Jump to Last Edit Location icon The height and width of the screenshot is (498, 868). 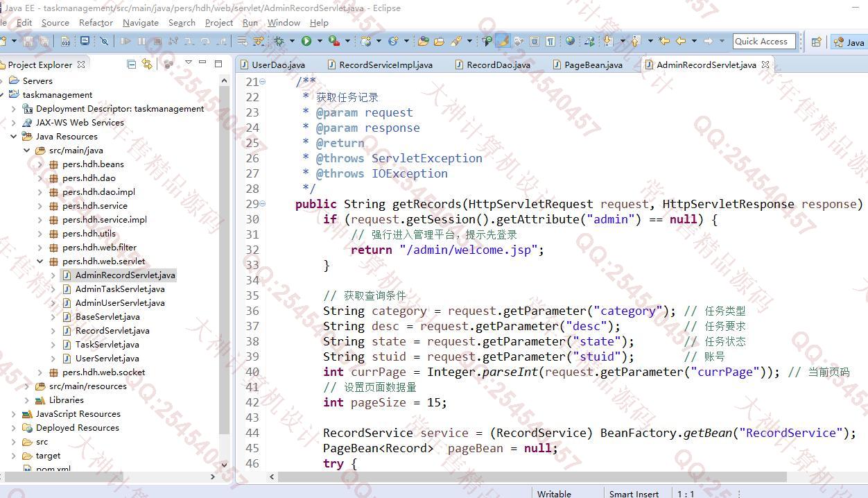tap(664, 41)
